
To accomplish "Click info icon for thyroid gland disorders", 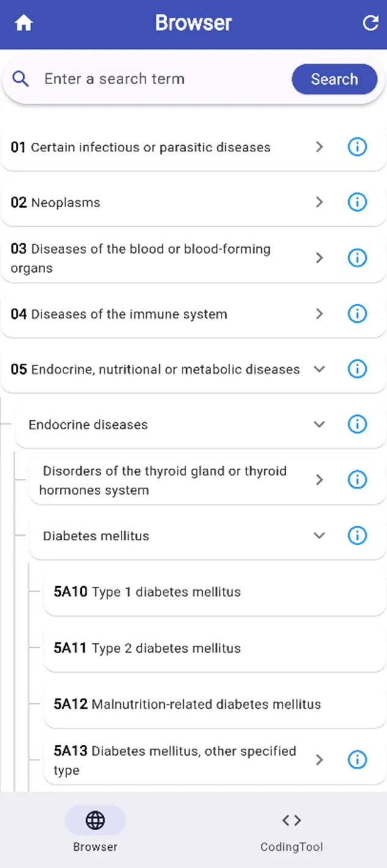I will tap(357, 480).
